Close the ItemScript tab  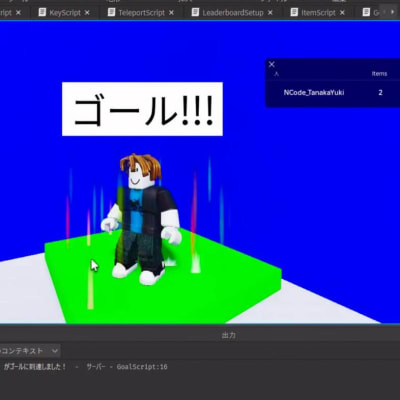[342, 13]
